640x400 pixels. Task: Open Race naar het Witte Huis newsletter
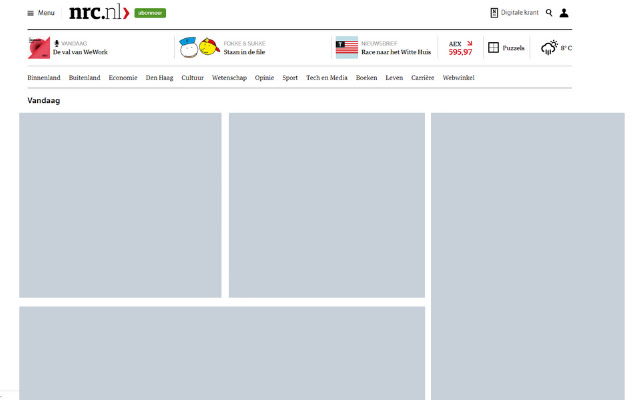[x=396, y=52]
